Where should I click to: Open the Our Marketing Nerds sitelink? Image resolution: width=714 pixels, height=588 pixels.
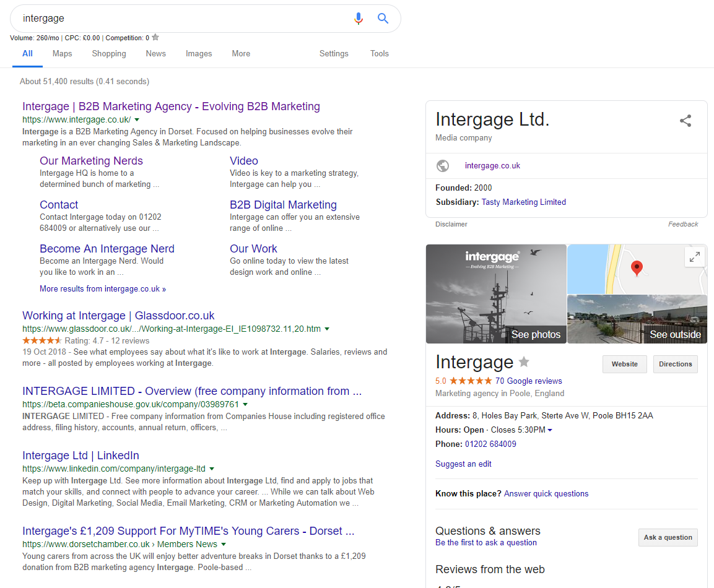[x=91, y=161]
